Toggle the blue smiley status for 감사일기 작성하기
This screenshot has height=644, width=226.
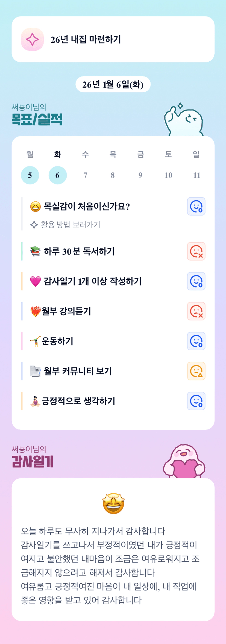[196, 281]
